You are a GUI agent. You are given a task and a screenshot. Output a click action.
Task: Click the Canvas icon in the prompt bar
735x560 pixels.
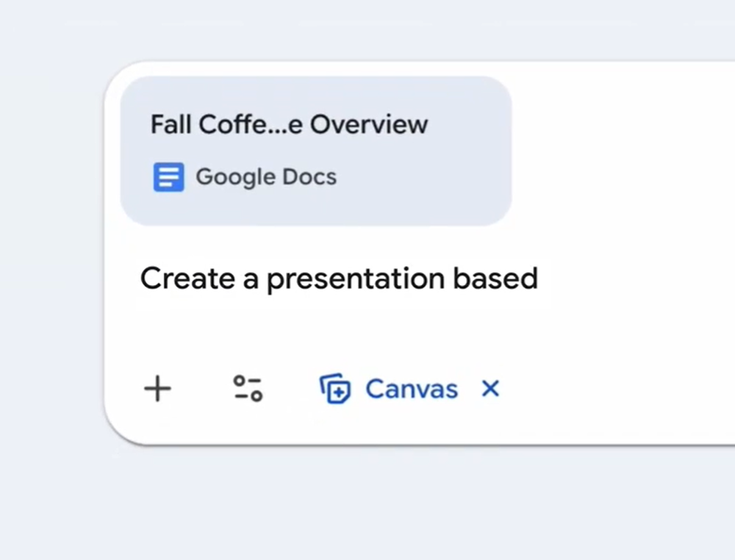(x=334, y=390)
